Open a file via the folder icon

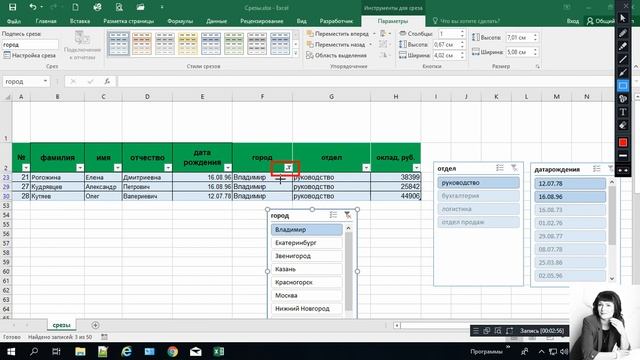(x=140, y=7)
